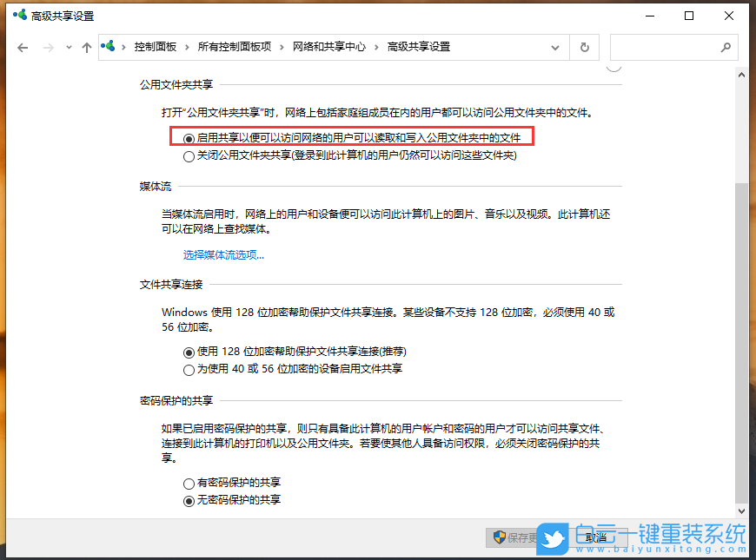This screenshot has height=560, width=756.
Task: Click the search magnifier icon
Action: (x=726, y=47)
